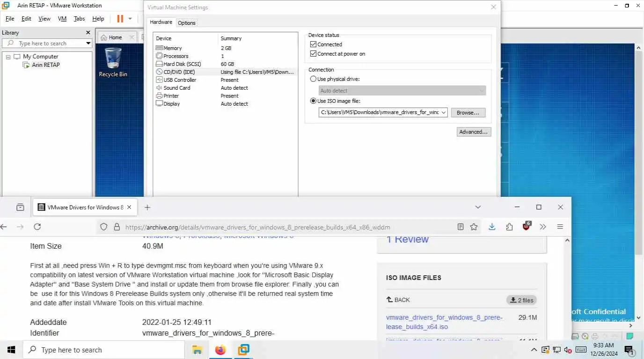Show more Firefox toolbar tools
The width and height of the screenshot is (644, 359).
(x=543, y=227)
